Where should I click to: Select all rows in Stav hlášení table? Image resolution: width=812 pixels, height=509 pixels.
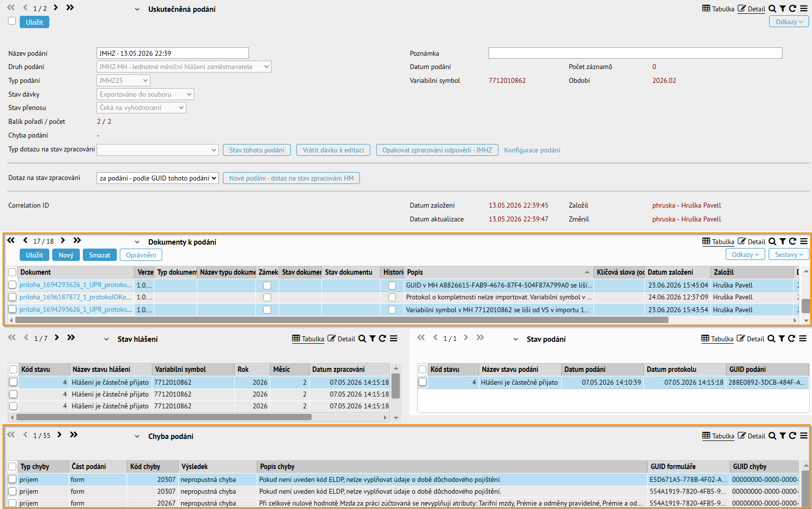[x=13, y=369]
